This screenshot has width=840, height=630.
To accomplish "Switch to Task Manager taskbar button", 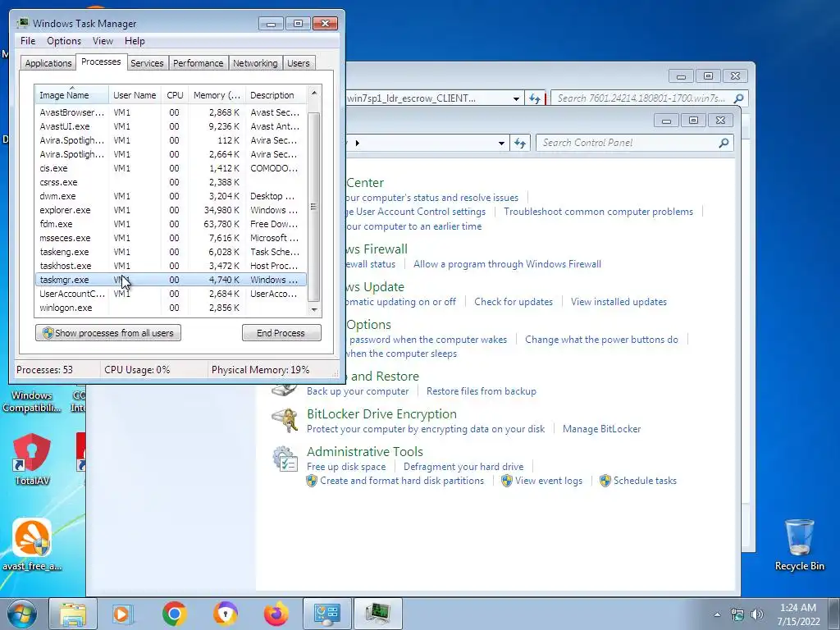I will pos(378,614).
